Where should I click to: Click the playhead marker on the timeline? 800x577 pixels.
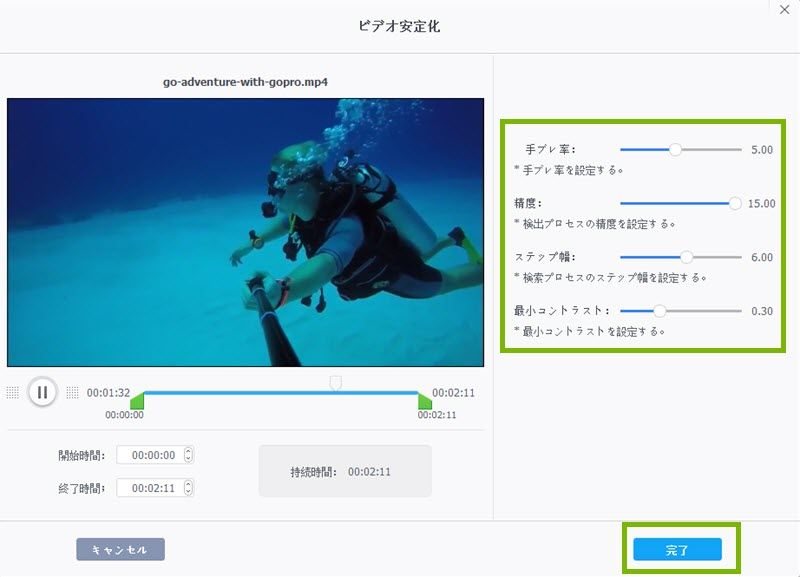[x=336, y=382]
